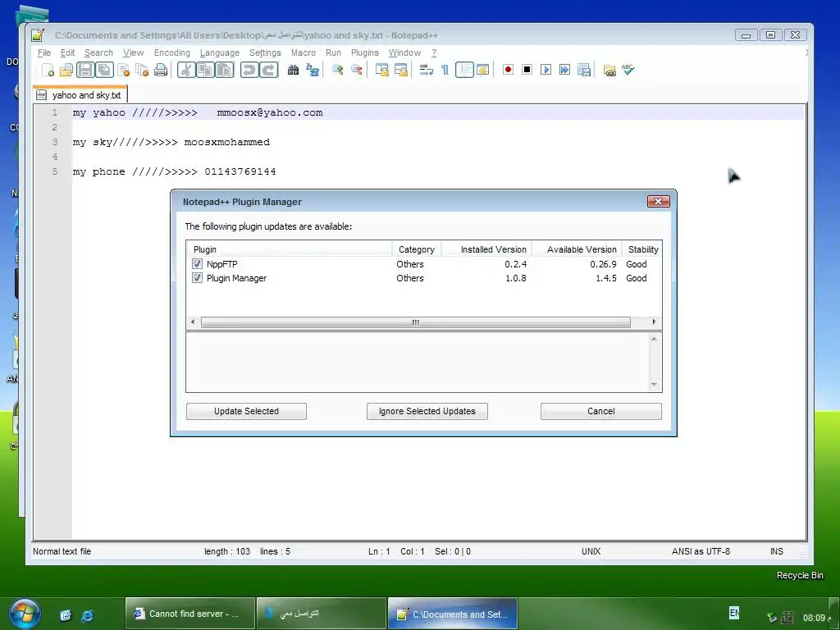The width and height of the screenshot is (840, 630).
Task: Click the Zoom Out magnifier icon
Action: pos(356,71)
